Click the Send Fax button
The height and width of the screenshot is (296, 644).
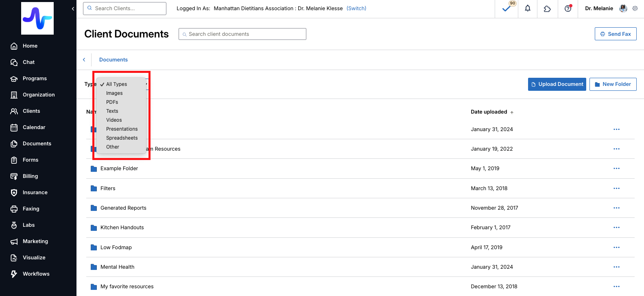click(616, 34)
